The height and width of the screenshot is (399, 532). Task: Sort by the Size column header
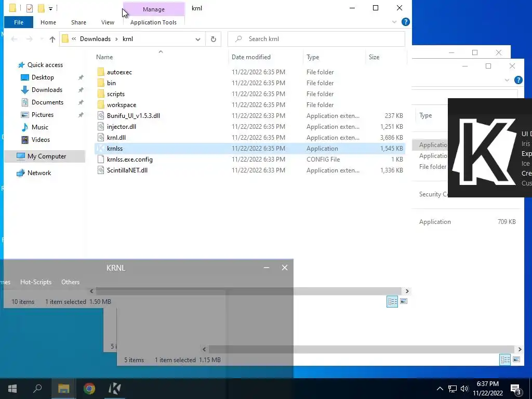click(x=374, y=57)
